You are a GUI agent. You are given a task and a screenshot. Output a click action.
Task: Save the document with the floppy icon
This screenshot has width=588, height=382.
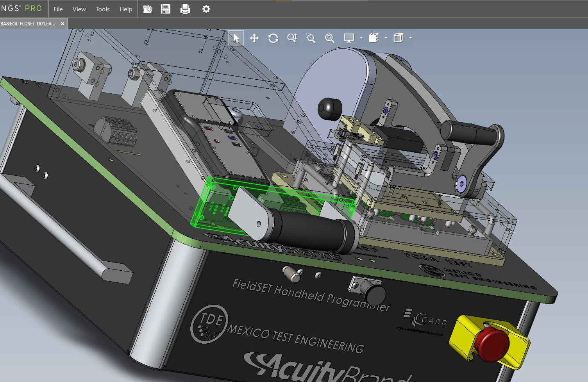point(166,9)
